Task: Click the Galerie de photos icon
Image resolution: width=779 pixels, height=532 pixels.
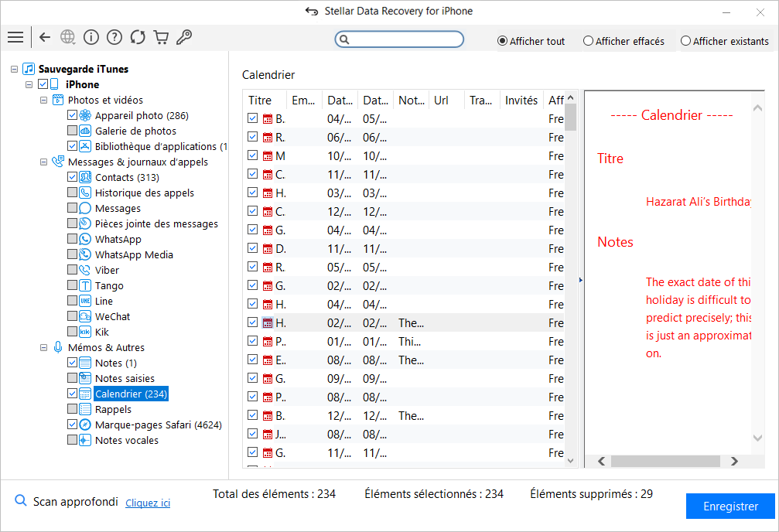Action: (85, 131)
